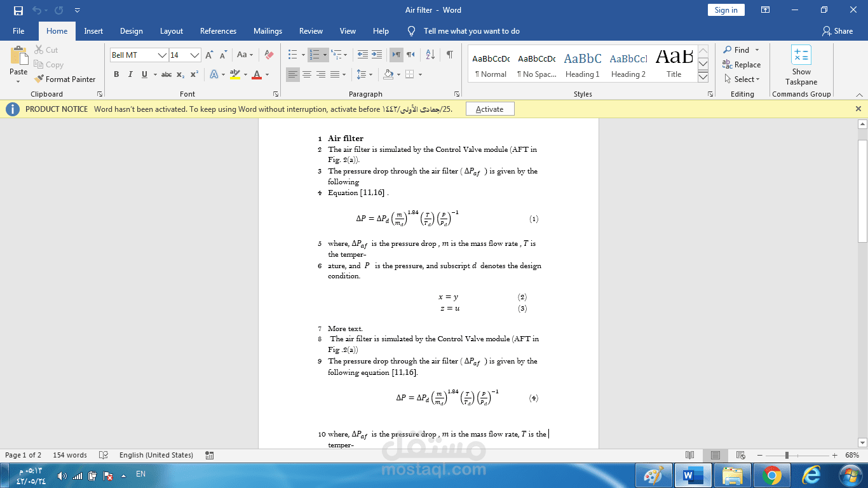The image size is (868, 488).
Task: Expand the Paste options arrow
Action: coord(18,81)
